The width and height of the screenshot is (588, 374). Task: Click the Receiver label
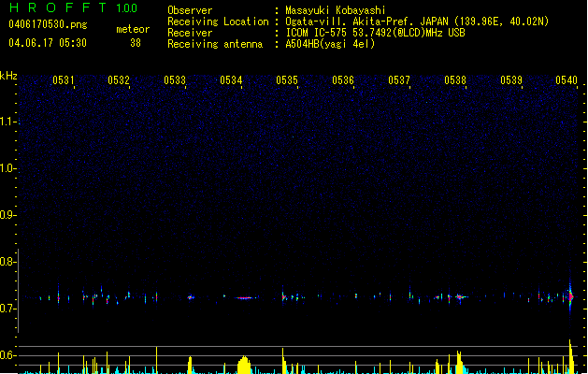click(190, 33)
